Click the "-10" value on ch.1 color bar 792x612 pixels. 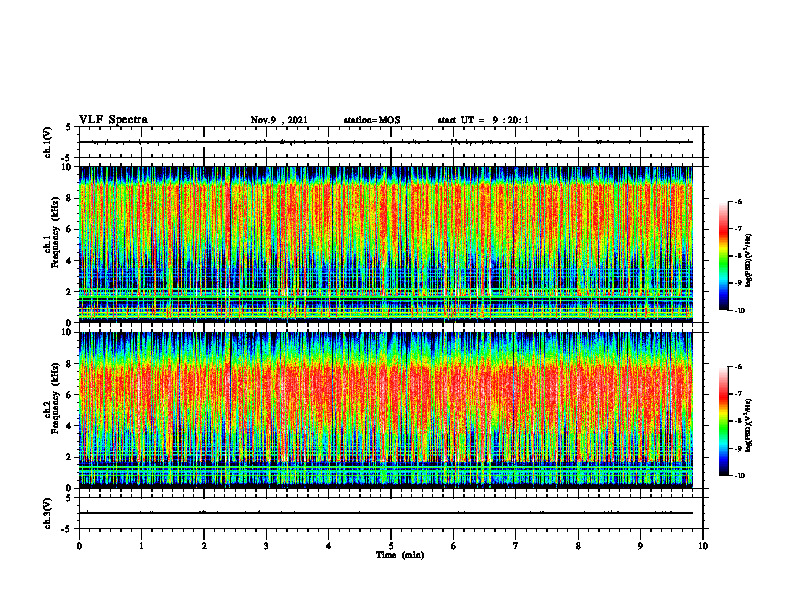tap(740, 311)
